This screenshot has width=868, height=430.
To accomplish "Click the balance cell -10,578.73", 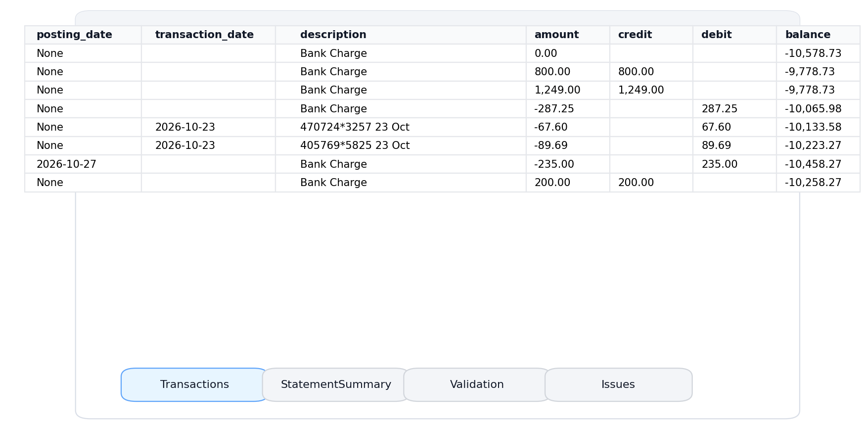I will (x=818, y=53).
